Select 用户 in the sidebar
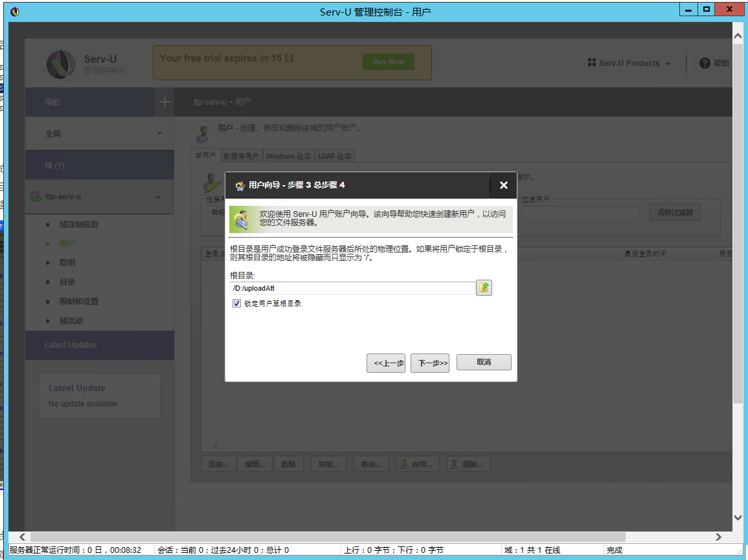 pos(67,243)
